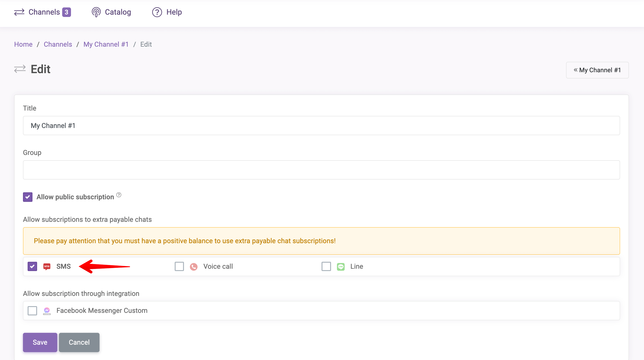This screenshot has height=360, width=644.
Task: Click the Facebook Messenger Custom icon
Action: coord(47,311)
